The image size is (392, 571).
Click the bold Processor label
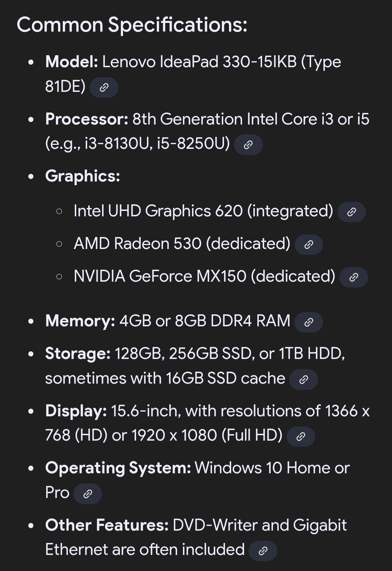tap(87, 119)
